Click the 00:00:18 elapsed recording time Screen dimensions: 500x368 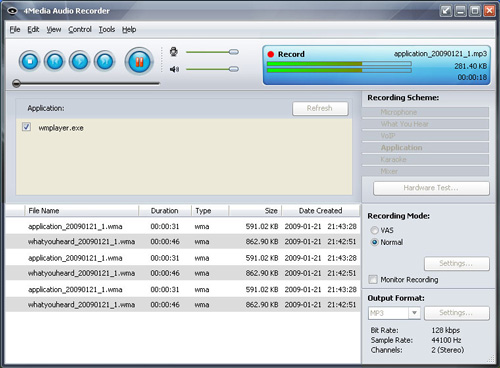coord(472,77)
